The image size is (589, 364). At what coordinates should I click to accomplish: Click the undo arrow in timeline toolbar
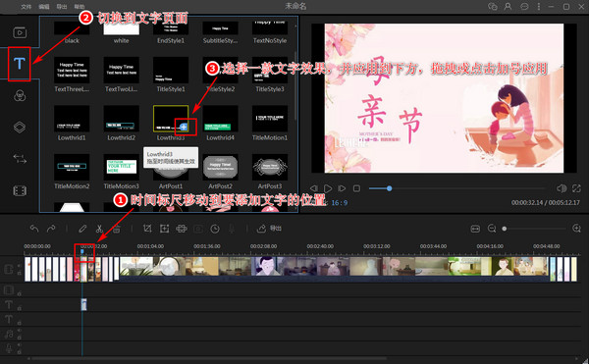coord(34,229)
